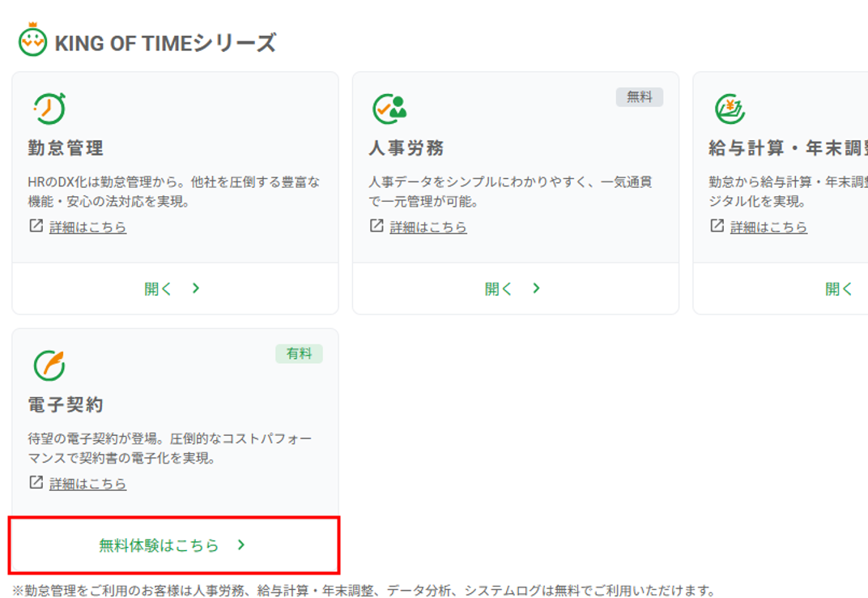
Task: Click chevron arrow beside 開く in 人事労務
Action: click(536, 288)
